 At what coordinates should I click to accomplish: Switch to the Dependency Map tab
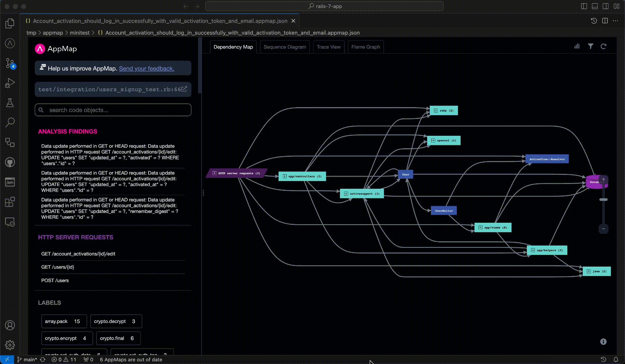233,47
